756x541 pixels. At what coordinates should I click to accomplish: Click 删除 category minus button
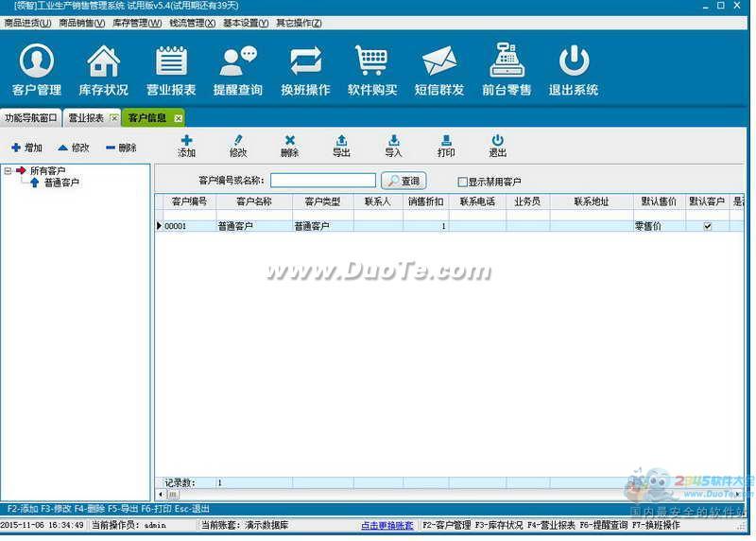121,148
